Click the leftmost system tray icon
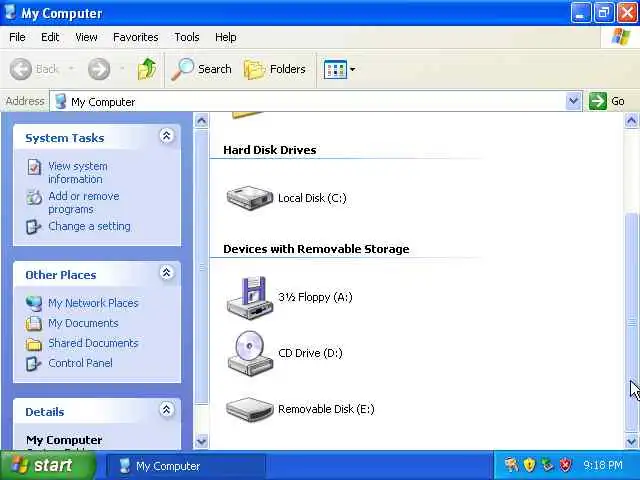 click(511, 465)
